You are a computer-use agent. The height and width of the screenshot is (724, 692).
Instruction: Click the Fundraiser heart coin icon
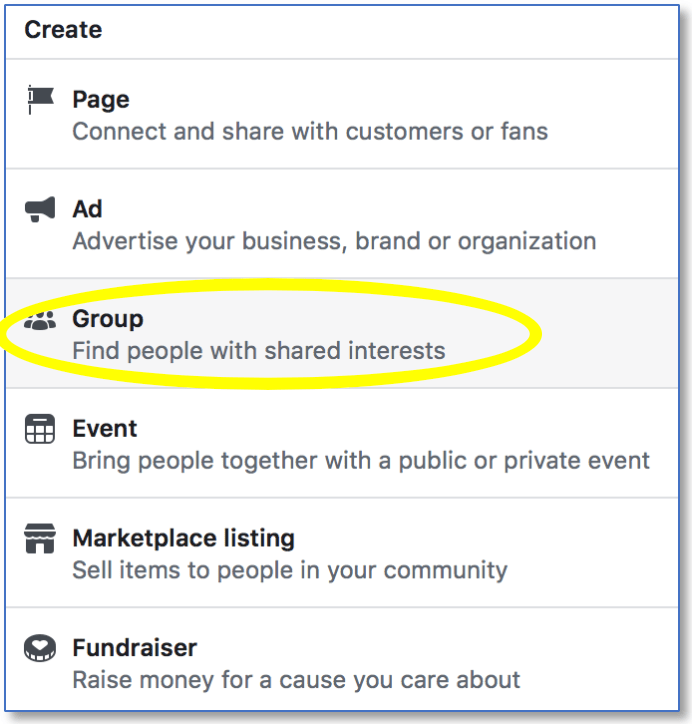click(x=41, y=650)
